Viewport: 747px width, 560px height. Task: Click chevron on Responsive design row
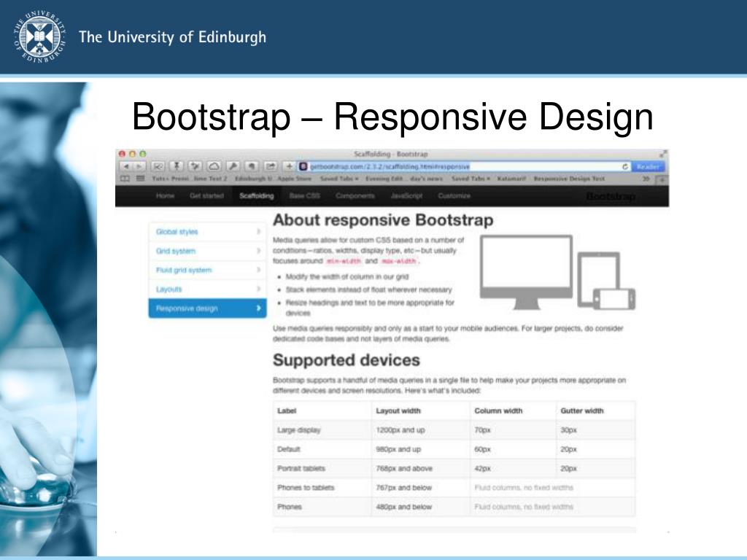259,308
